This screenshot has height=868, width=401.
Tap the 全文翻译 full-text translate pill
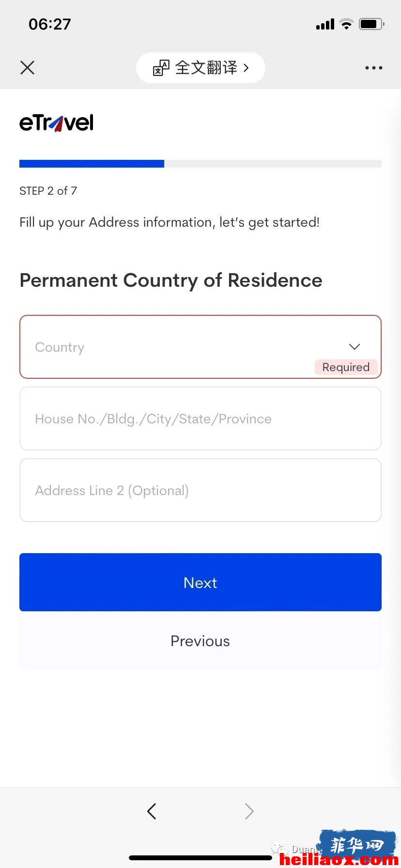[200, 68]
